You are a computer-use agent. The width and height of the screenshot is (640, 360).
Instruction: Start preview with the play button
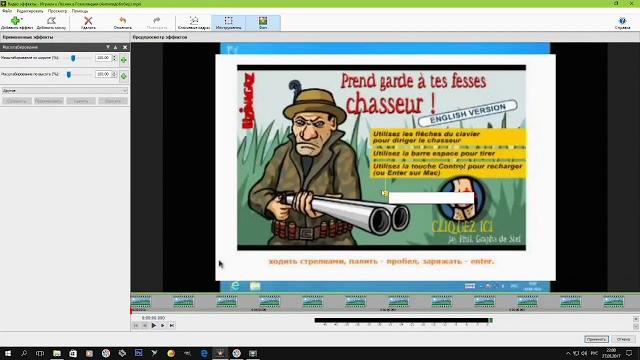[x=153, y=325]
